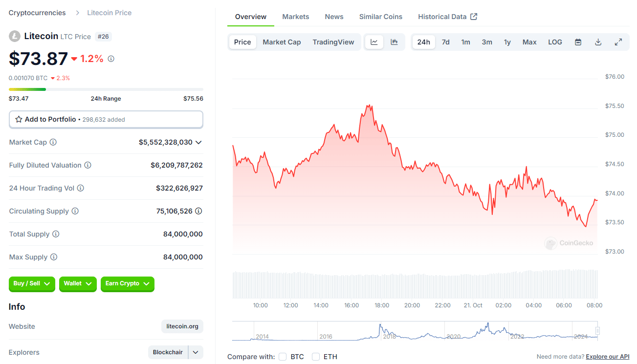Click the right handle of chart navigator
Image resolution: width=637 pixels, height=364 pixels.
click(x=597, y=331)
